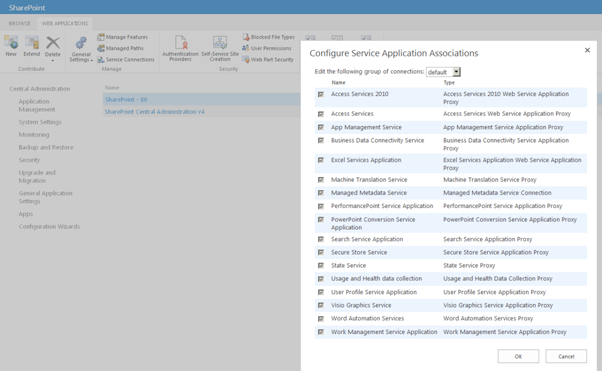602x371 pixels.
Task: Open Security in the left sidebar
Action: 29,160
